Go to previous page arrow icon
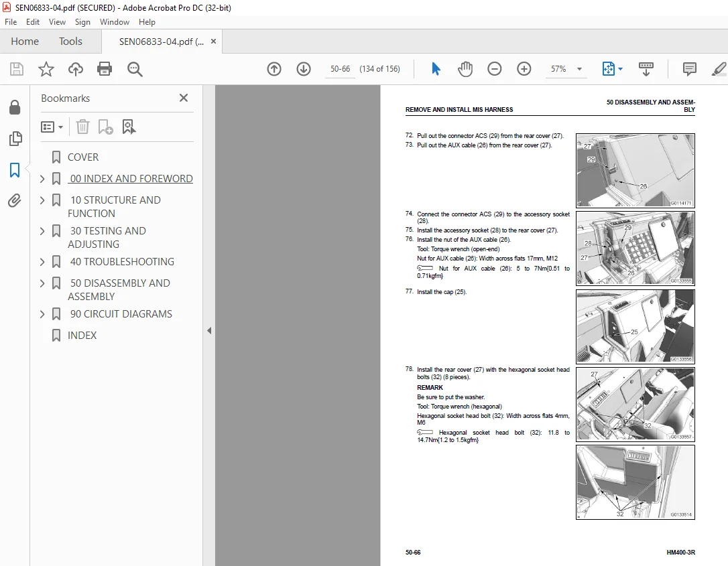 coord(274,69)
